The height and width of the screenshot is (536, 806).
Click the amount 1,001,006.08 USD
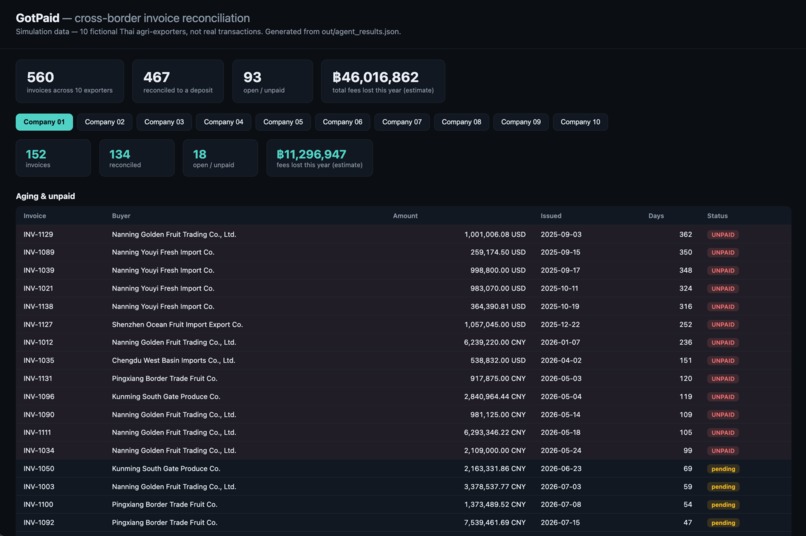coord(494,234)
